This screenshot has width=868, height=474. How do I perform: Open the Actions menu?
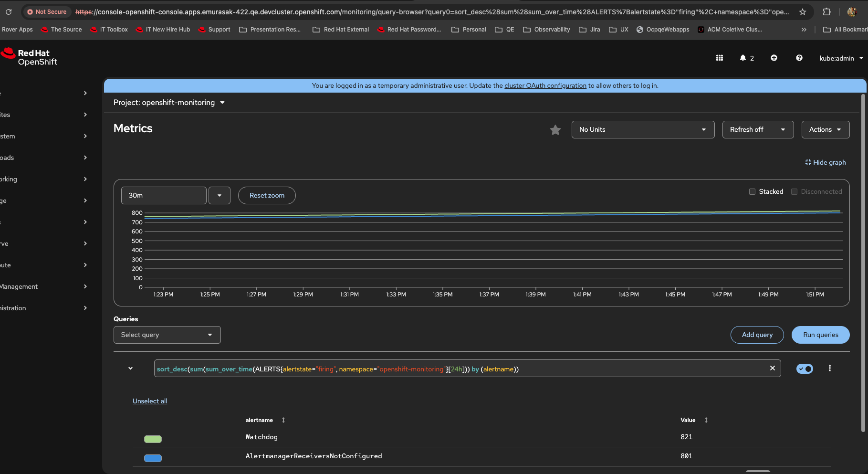[825, 129]
